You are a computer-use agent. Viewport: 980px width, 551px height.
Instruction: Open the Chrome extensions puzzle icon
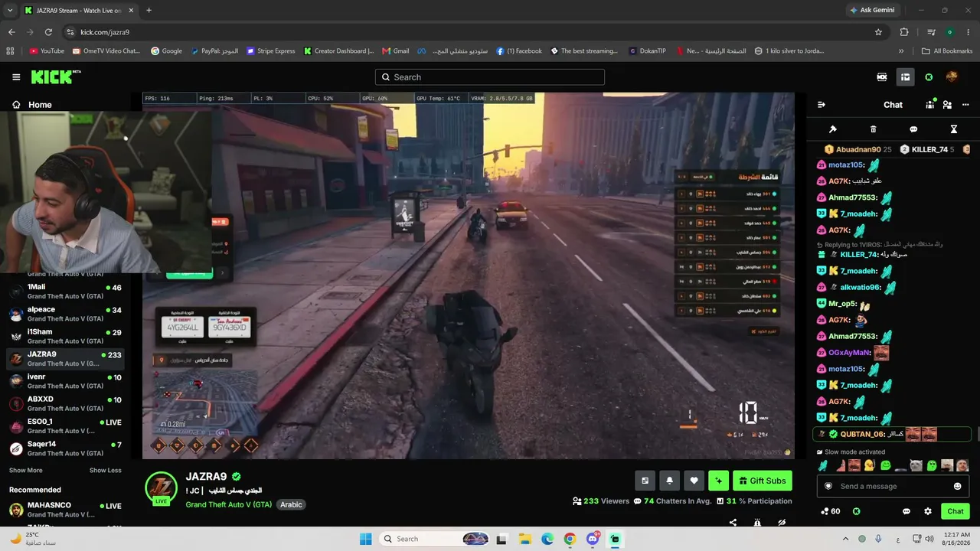click(x=904, y=32)
